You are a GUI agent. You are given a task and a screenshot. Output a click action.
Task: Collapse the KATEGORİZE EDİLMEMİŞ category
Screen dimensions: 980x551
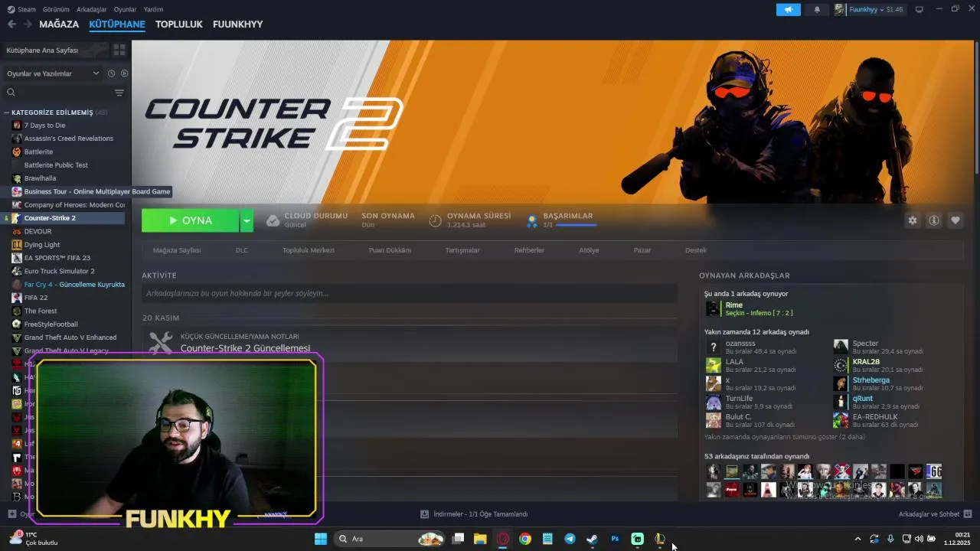click(7, 112)
